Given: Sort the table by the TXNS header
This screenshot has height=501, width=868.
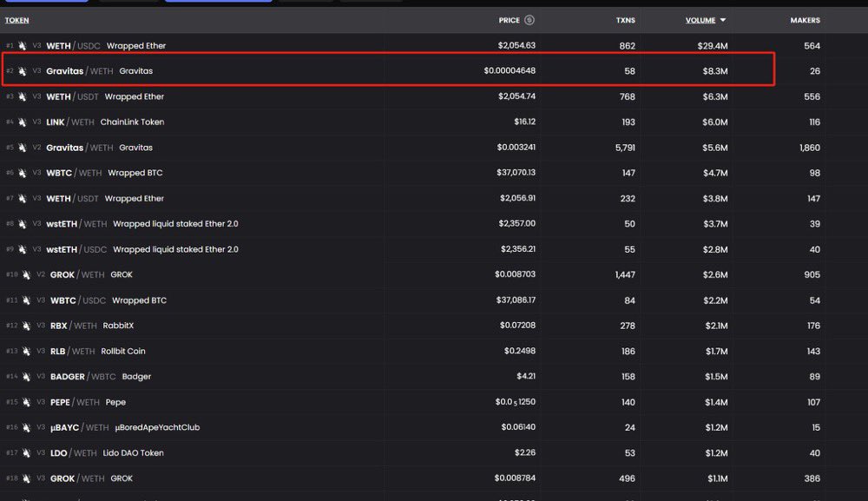Looking at the screenshot, I should pyautogui.click(x=626, y=21).
